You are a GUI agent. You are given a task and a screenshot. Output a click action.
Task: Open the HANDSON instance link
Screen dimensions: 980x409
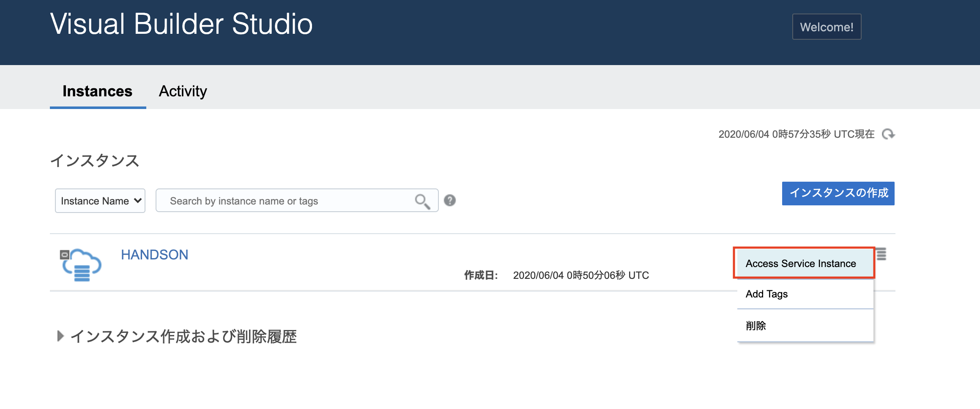tap(154, 255)
